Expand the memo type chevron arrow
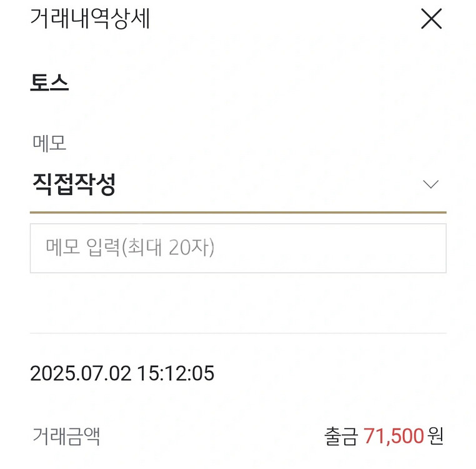 (x=430, y=184)
